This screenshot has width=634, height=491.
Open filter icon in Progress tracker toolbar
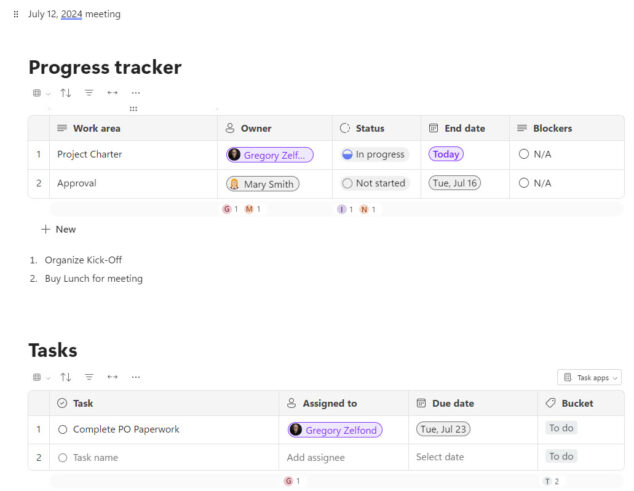[89, 93]
